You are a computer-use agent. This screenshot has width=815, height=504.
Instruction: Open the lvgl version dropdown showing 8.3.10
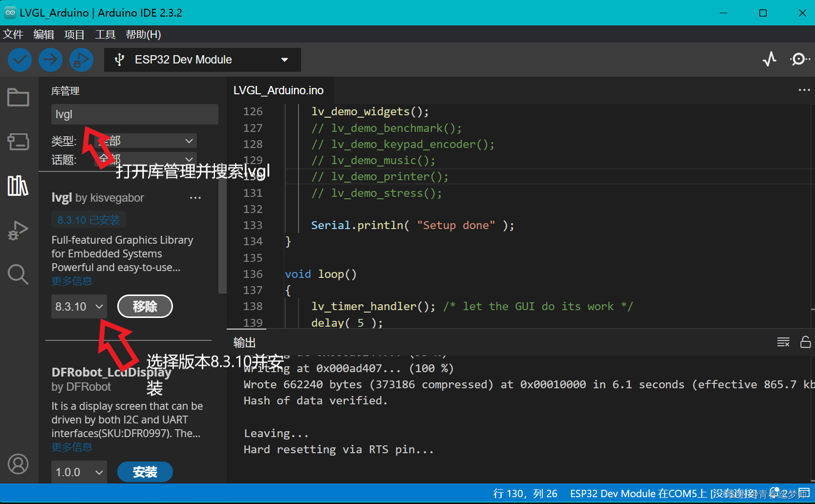click(79, 306)
